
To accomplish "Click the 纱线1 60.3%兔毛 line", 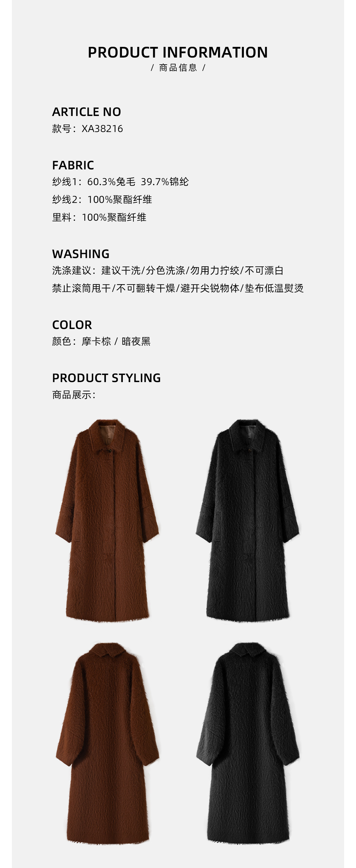I will click(x=120, y=182).
